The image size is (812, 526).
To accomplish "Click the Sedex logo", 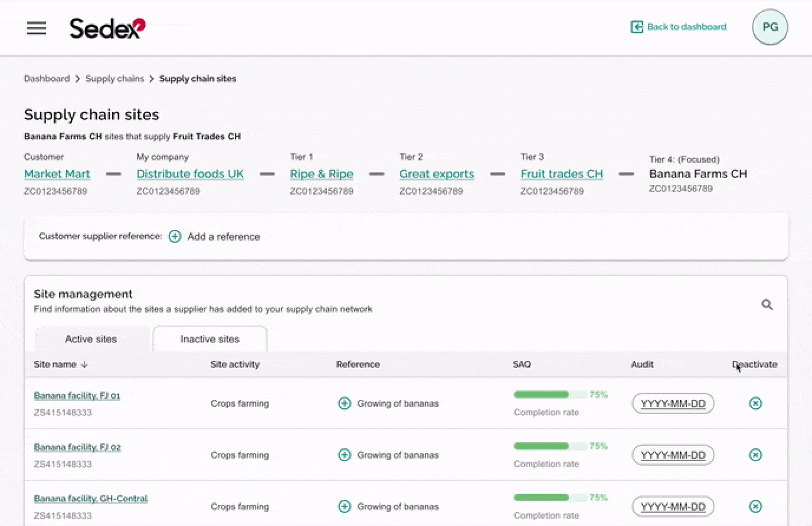I will 107,28.
